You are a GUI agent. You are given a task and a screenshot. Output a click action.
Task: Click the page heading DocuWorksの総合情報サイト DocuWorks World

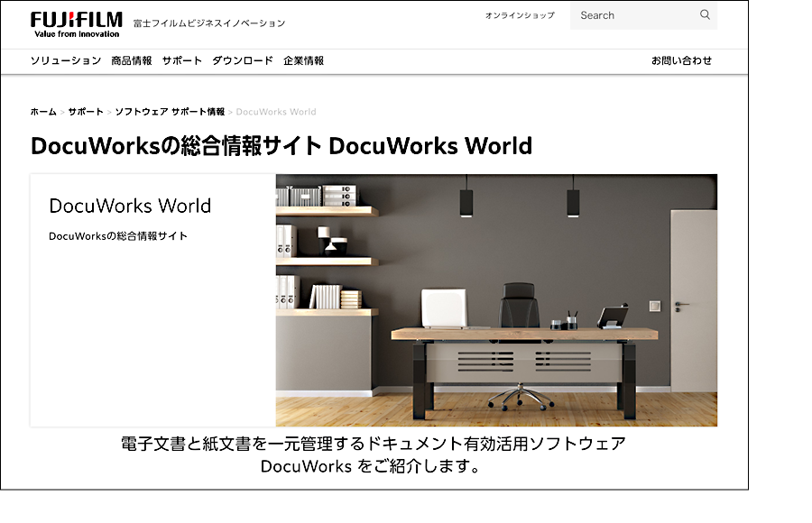coord(280,146)
